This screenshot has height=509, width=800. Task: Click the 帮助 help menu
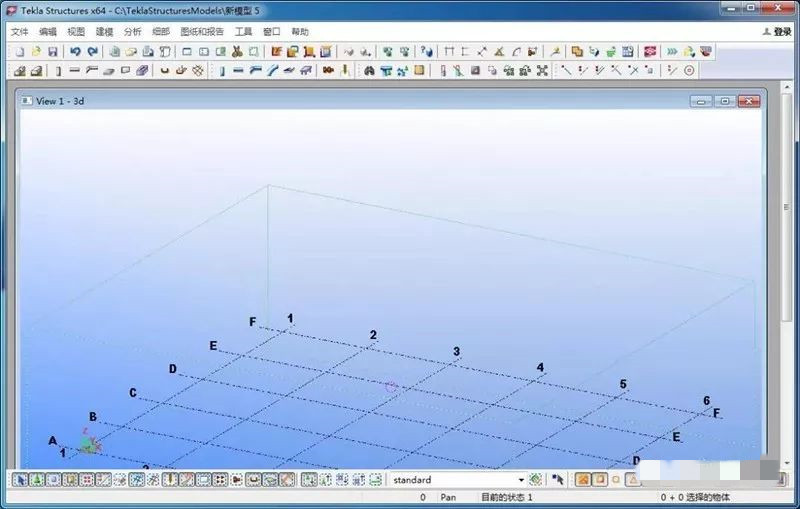tap(300, 32)
